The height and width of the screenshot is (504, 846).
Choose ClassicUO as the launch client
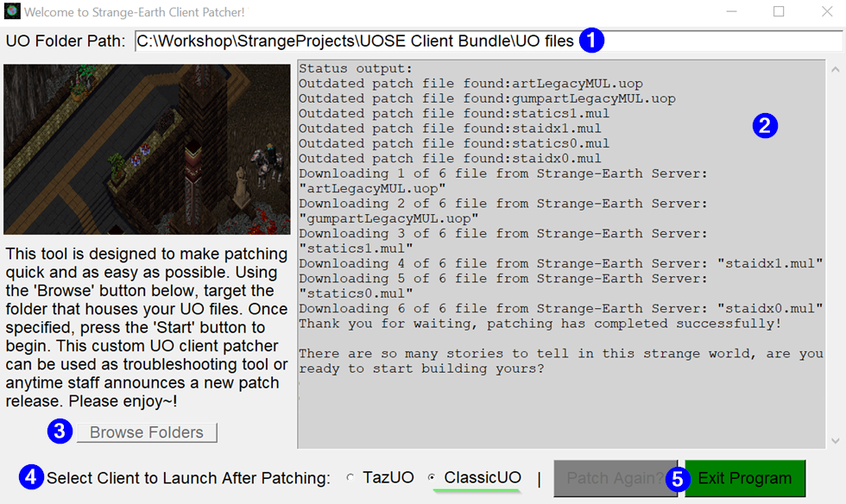tap(432, 478)
